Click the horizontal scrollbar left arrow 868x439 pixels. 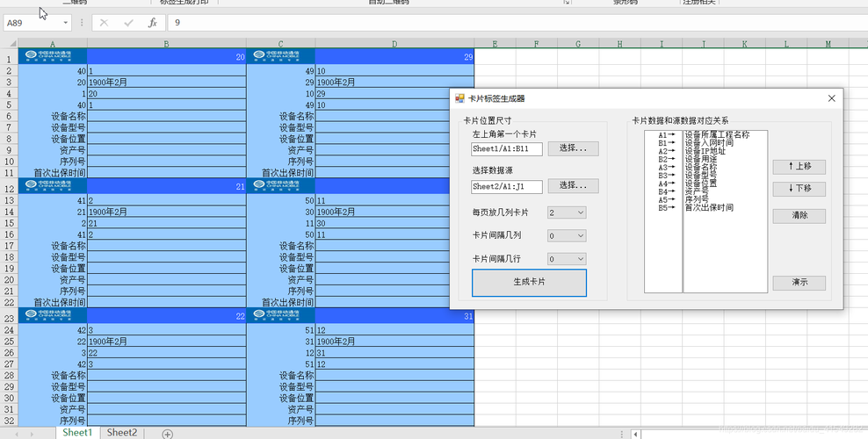[635, 434]
